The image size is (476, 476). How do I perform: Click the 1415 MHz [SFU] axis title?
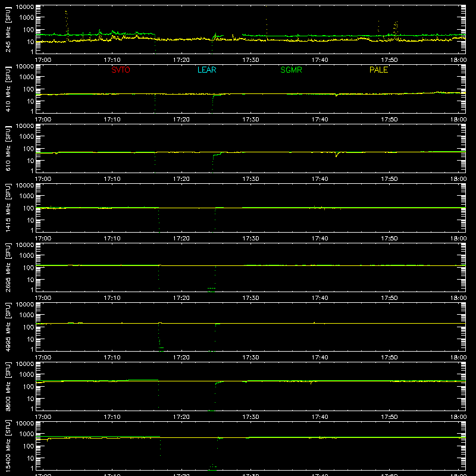[x=8, y=208]
